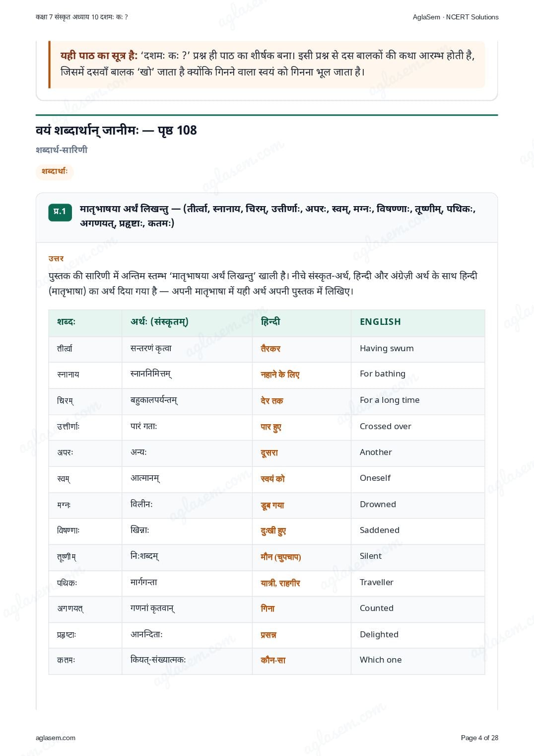534x756 pixels.
Task: Select the वयं शब्दार्थान् जानीमः section heading
Action: point(116,131)
